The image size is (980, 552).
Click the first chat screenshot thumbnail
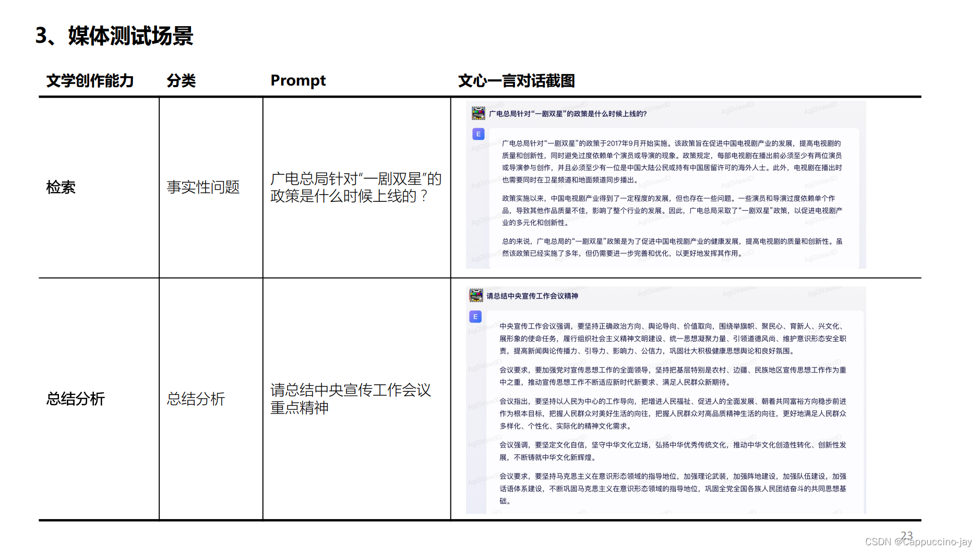click(666, 185)
